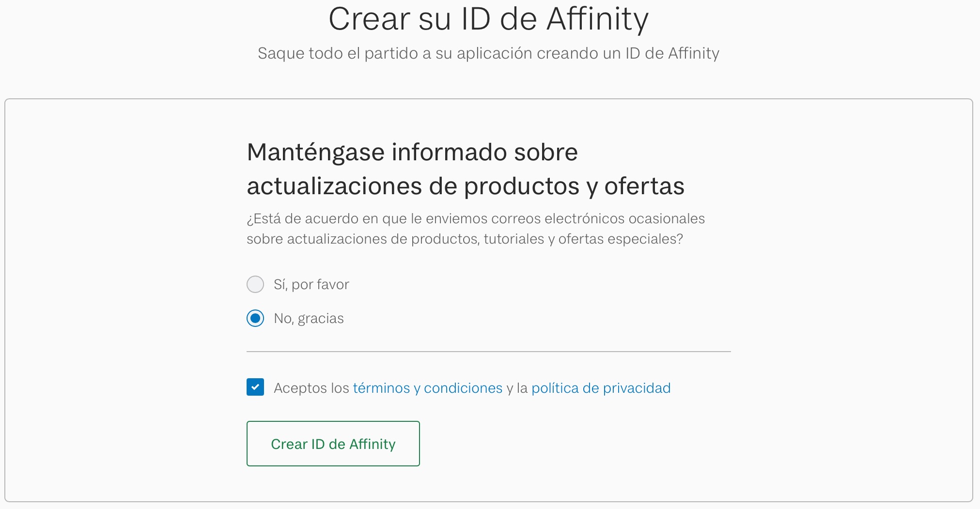Click the "No, gracias" label text
Screen dimensions: 980x509
[309, 318]
